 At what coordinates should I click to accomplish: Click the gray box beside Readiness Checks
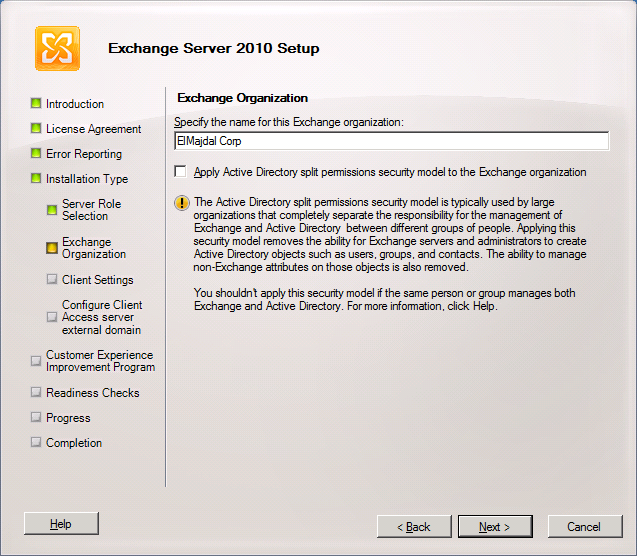click(x=36, y=392)
